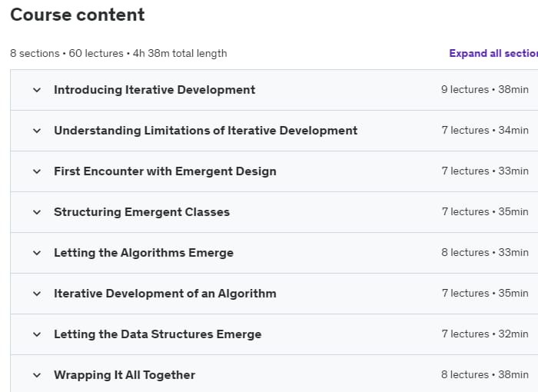Select First Encounter with Emergent Design title
The width and height of the screenshot is (538, 392).
coord(165,171)
